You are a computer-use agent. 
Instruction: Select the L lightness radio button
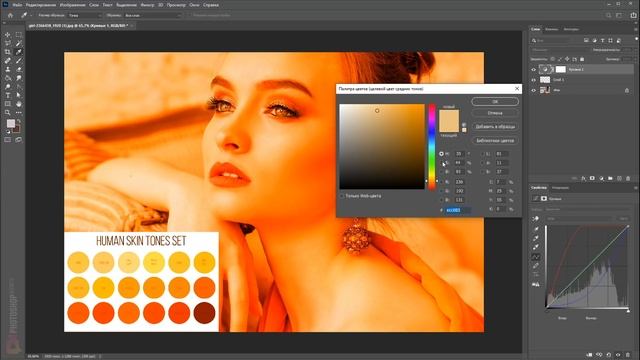483,154
